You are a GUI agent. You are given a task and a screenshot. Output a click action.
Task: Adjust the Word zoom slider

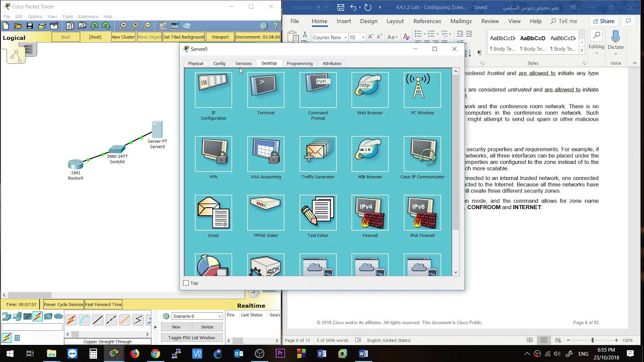coord(592,340)
